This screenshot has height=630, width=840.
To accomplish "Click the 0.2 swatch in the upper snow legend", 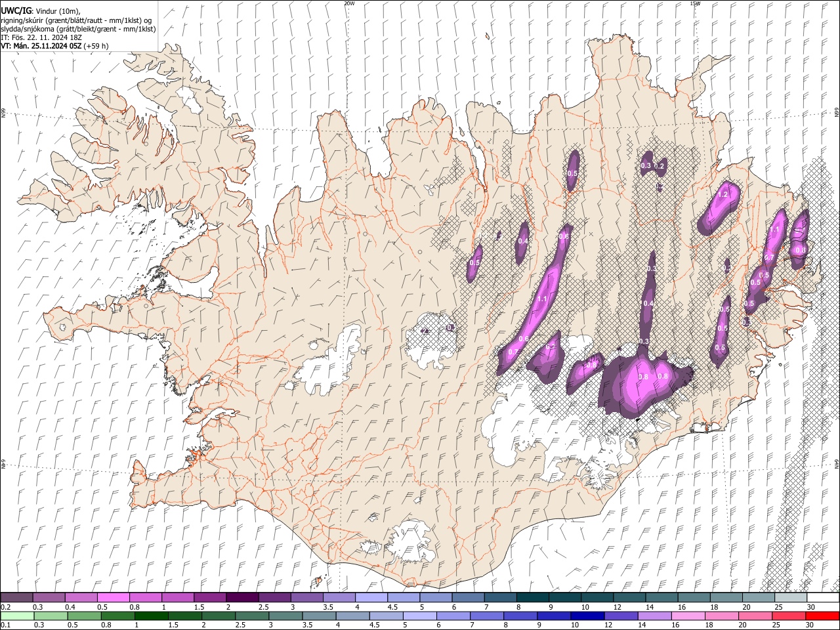I will (x=16, y=597).
